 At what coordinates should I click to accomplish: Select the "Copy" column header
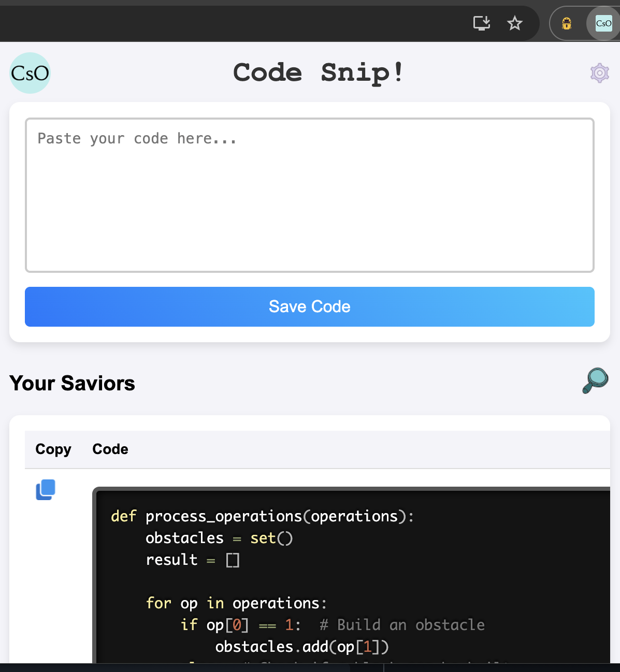click(x=53, y=449)
